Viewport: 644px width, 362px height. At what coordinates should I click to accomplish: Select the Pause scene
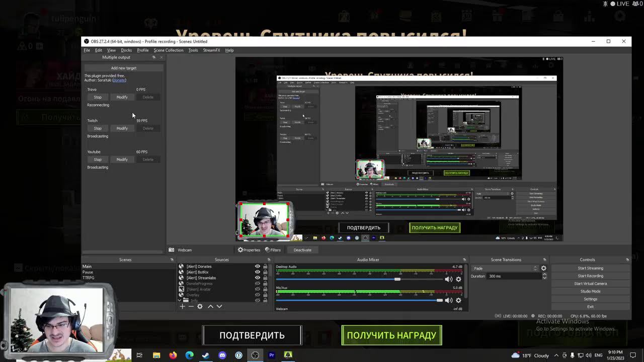click(88, 272)
